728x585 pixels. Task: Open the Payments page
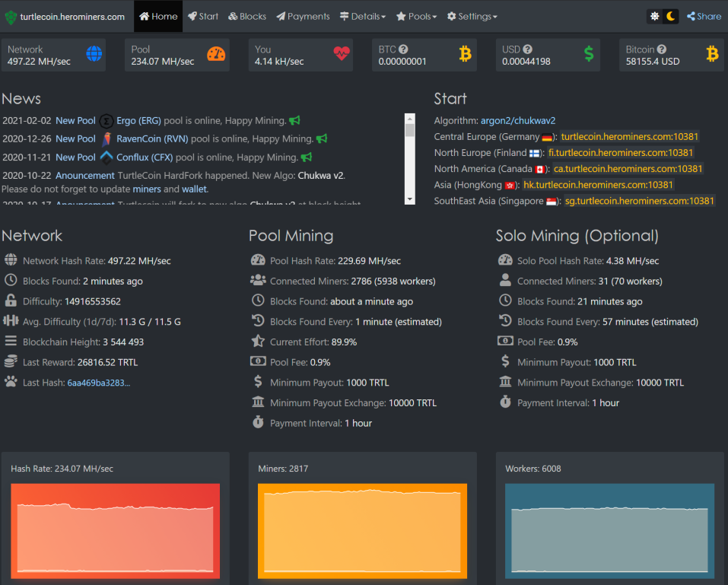(x=303, y=16)
